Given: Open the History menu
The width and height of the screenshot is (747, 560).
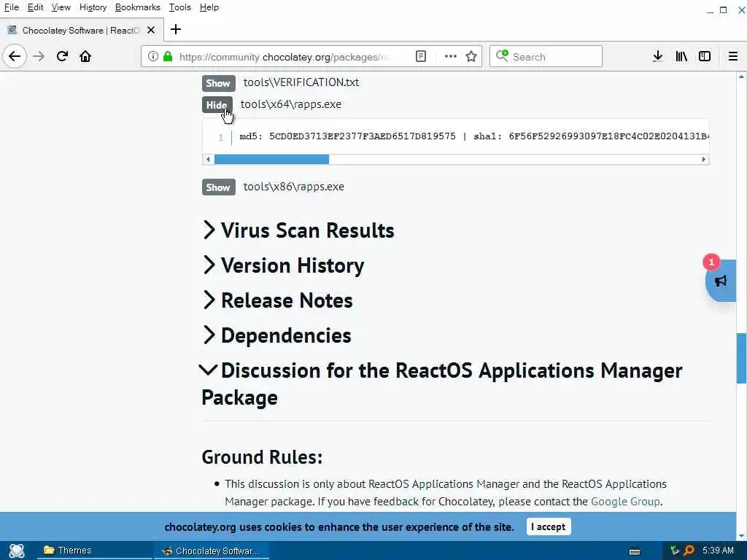Looking at the screenshot, I should tap(93, 7).
